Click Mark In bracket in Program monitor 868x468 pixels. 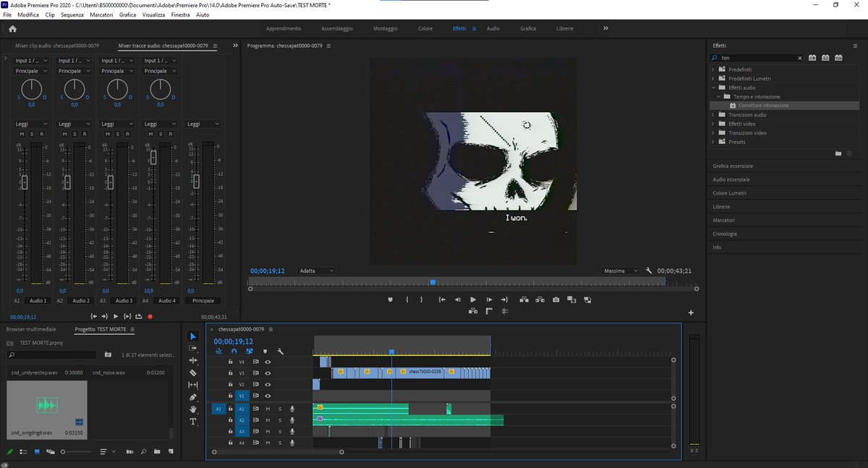(407, 299)
